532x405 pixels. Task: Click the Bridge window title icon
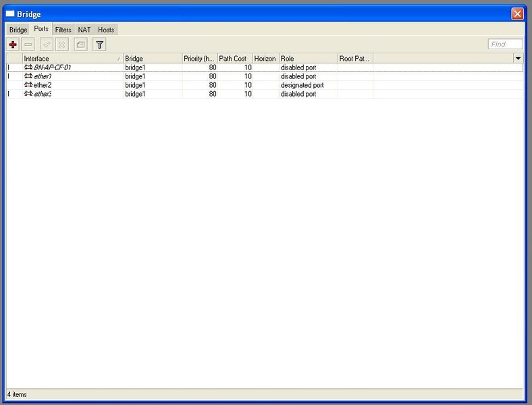click(x=10, y=14)
